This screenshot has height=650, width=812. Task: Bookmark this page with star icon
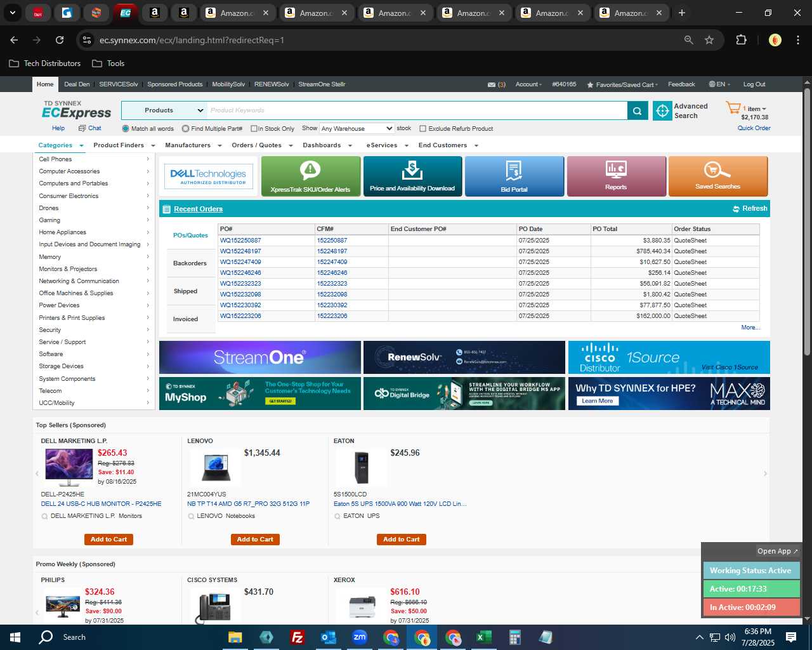click(x=709, y=40)
